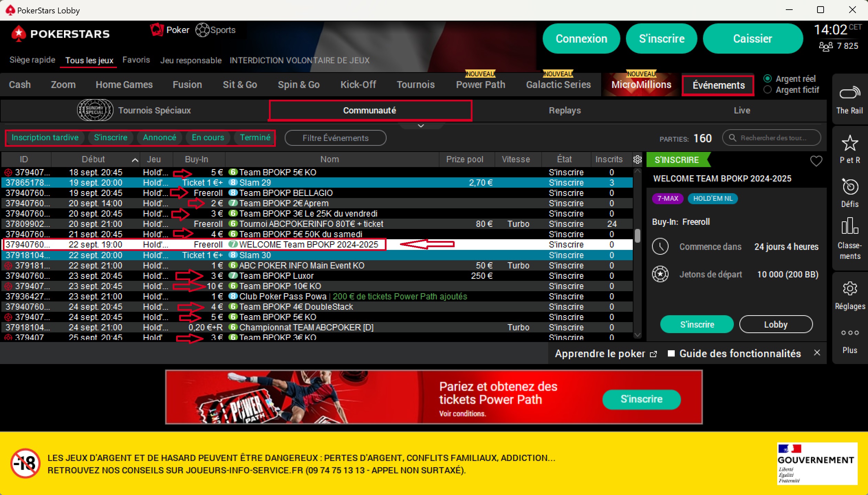Open Défis target icon in sidebar
The height and width of the screenshot is (495, 868).
click(850, 187)
